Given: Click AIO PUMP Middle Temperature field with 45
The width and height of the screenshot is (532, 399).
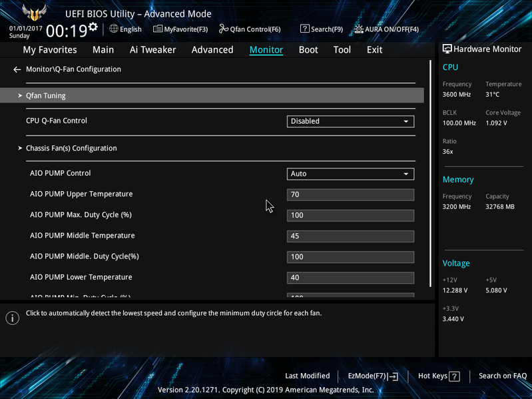Looking at the screenshot, I should pyautogui.click(x=350, y=236).
